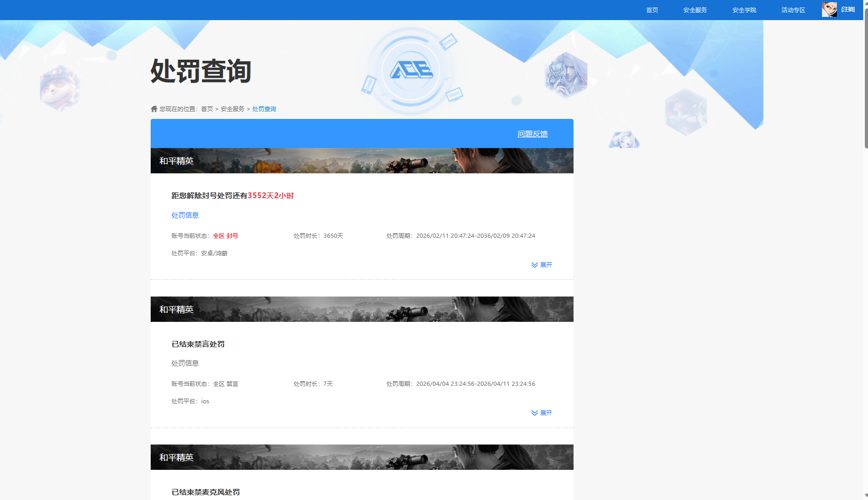Click the 全区 禁言 status text
868x500 pixels.
226,384
